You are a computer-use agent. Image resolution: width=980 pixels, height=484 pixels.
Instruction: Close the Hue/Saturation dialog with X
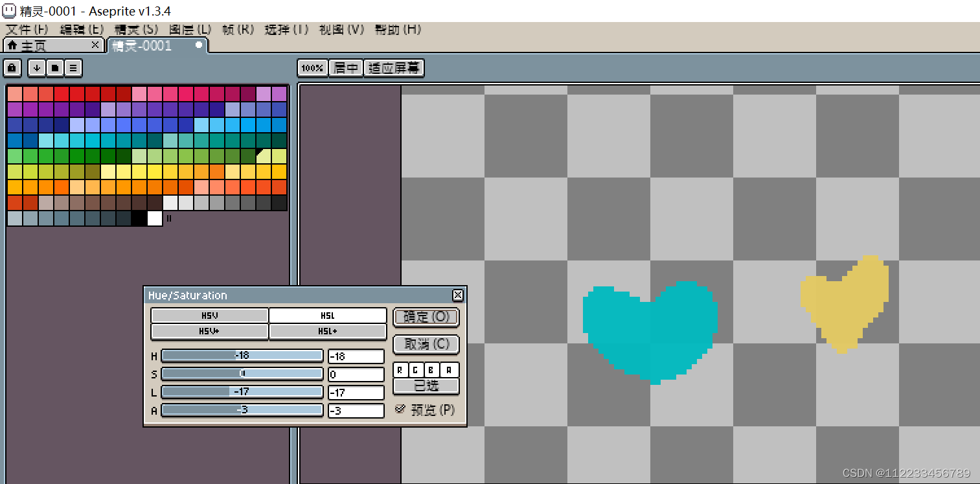pos(458,295)
